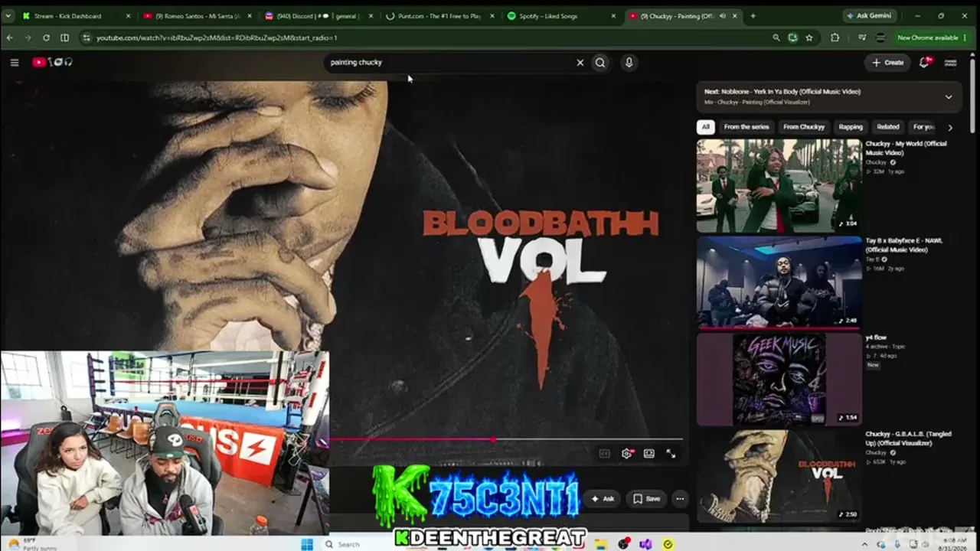This screenshot has width=980, height=551.
Task: Start voice search with the microphone
Action: pos(629,63)
